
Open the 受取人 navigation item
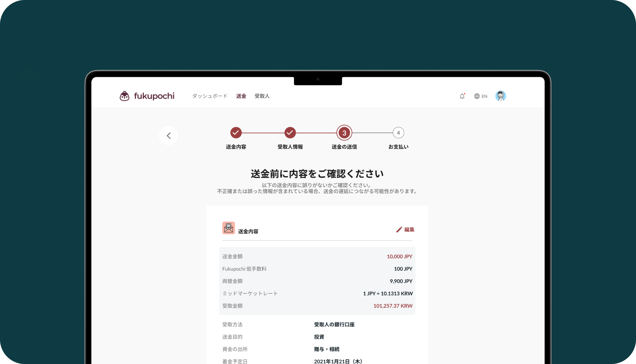(x=262, y=96)
